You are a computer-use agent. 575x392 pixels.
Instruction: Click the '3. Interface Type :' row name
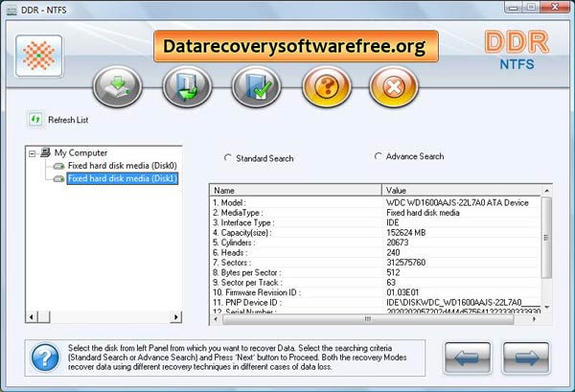243,222
